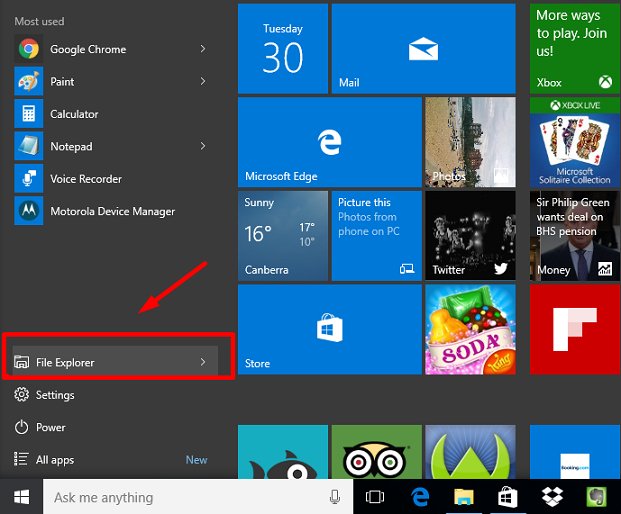The width and height of the screenshot is (621, 514).
Task: Click the microphone icon in search box
Action: click(334, 497)
